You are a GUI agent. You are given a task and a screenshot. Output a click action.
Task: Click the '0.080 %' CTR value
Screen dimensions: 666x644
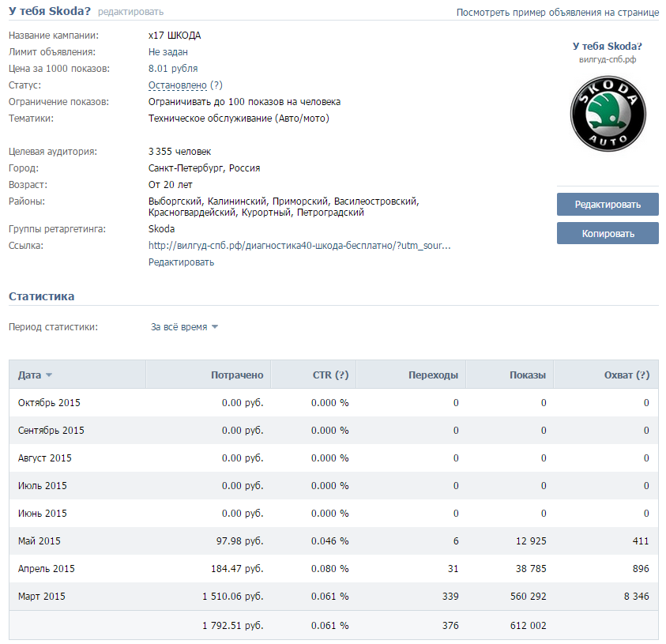tap(329, 568)
